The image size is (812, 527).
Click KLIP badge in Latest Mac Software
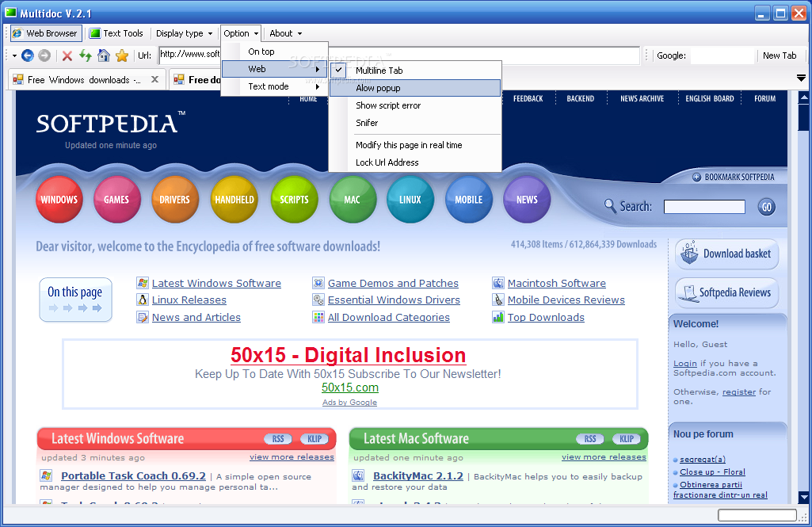[x=627, y=439]
